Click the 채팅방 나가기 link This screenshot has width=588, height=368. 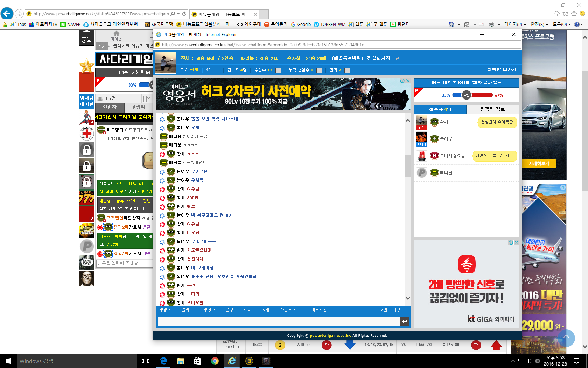(x=502, y=69)
